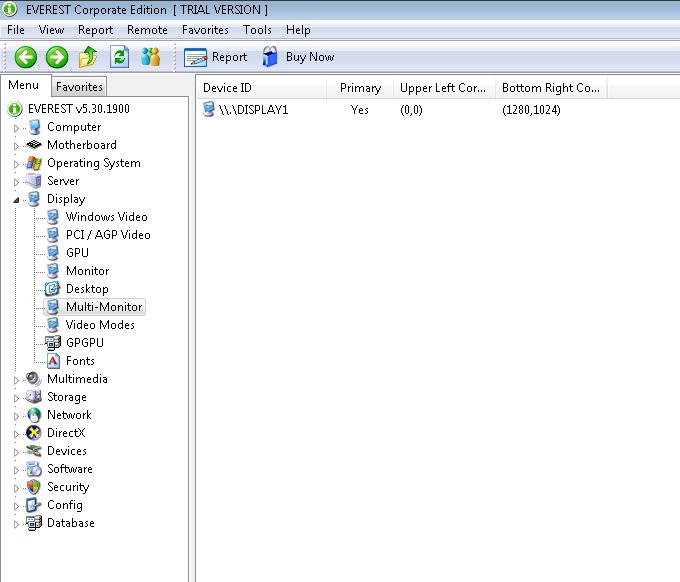
Task: Click the DirectX yellow X icon
Action: [34, 433]
